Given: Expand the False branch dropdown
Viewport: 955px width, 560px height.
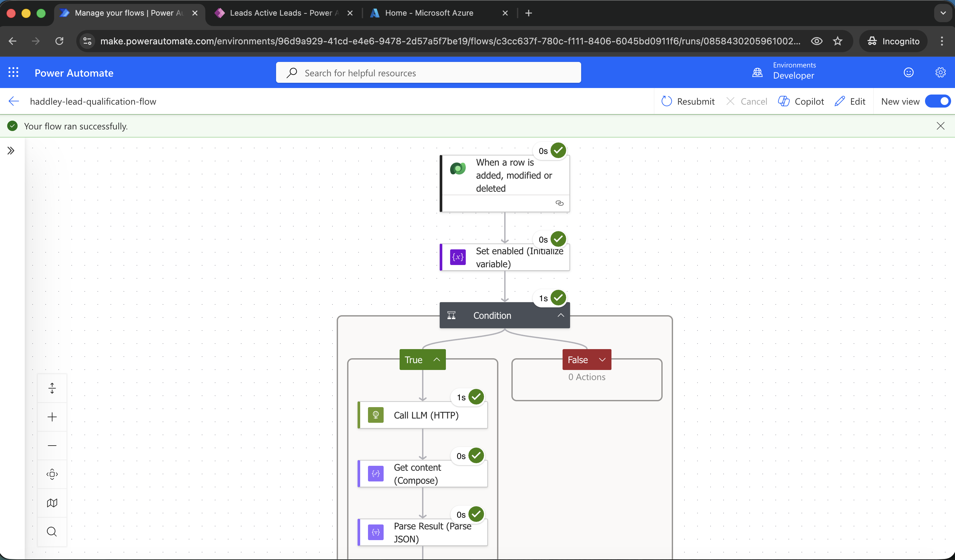Looking at the screenshot, I should point(603,360).
